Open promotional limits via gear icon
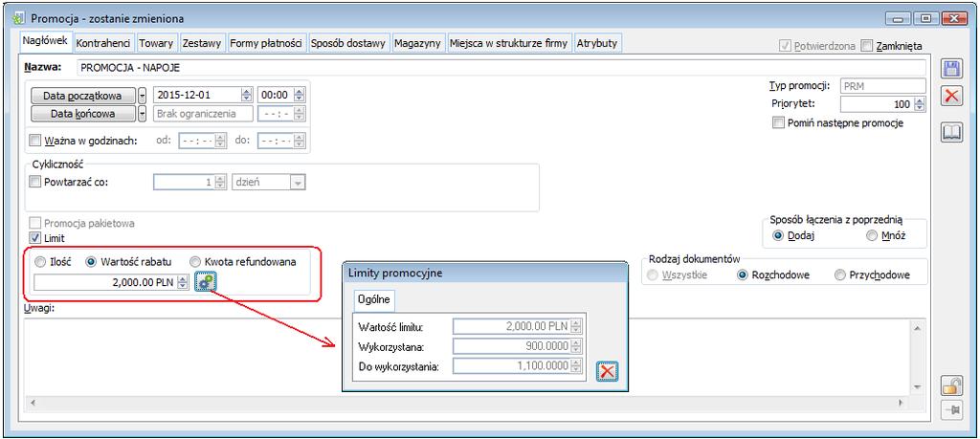 [x=205, y=283]
